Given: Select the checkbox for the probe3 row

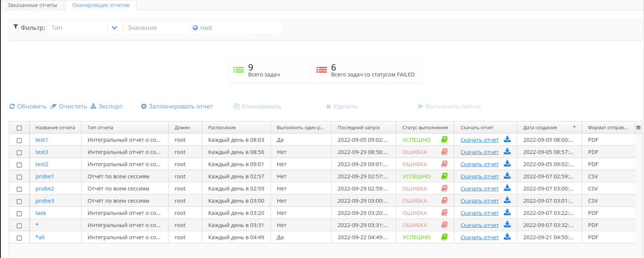Looking at the screenshot, I should (19, 201).
